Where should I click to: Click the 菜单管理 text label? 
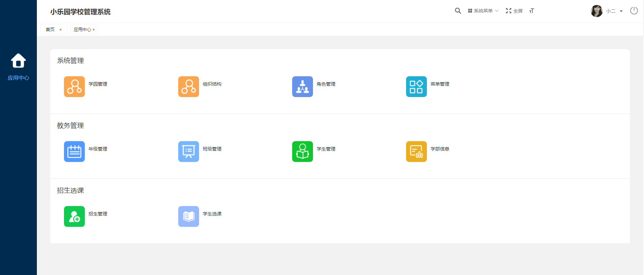pyautogui.click(x=440, y=84)
